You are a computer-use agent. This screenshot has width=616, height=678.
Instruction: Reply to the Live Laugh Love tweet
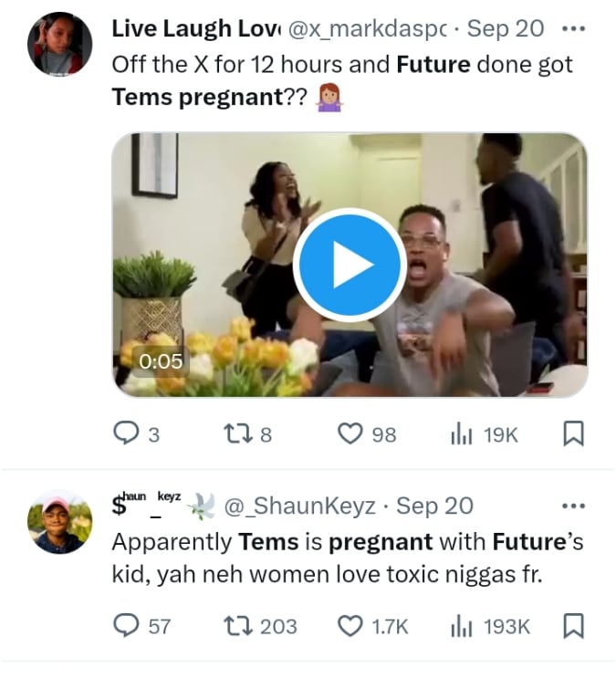(125, 434)
